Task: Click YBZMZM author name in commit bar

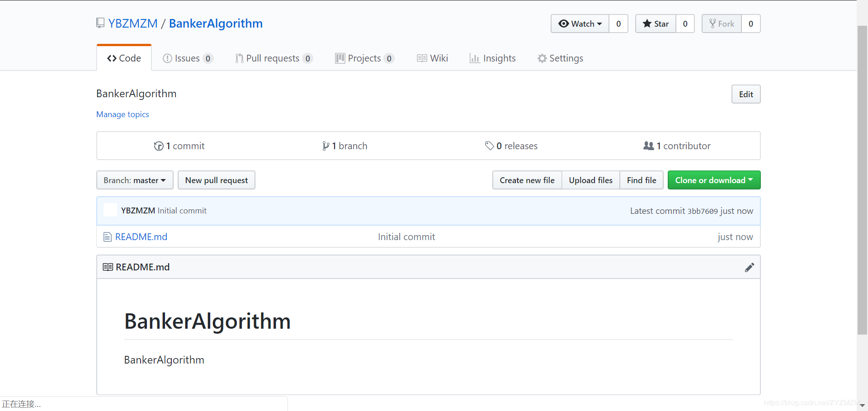Action: point(138,211)
